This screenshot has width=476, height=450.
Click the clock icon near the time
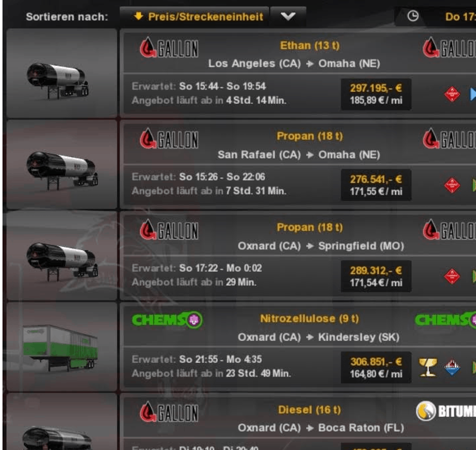click(413, 16)
